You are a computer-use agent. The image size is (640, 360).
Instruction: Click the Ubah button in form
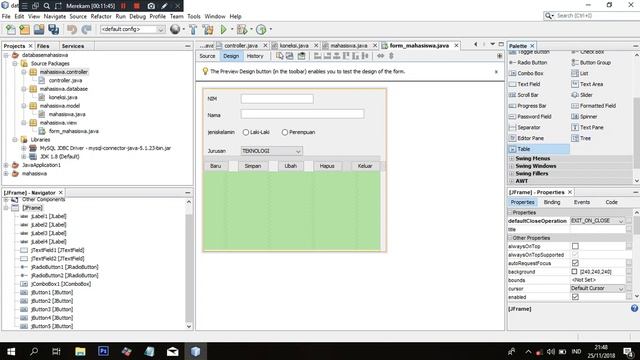click(291, 166)
